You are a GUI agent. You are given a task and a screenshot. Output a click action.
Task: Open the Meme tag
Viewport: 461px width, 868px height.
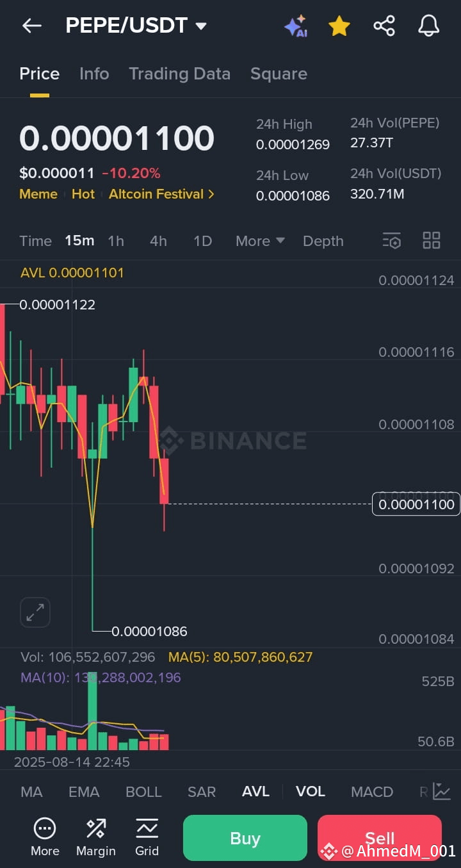[38, 193]
